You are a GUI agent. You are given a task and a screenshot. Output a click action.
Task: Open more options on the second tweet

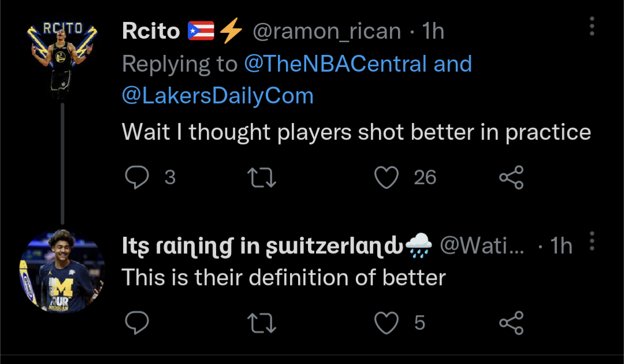point(592,241)
